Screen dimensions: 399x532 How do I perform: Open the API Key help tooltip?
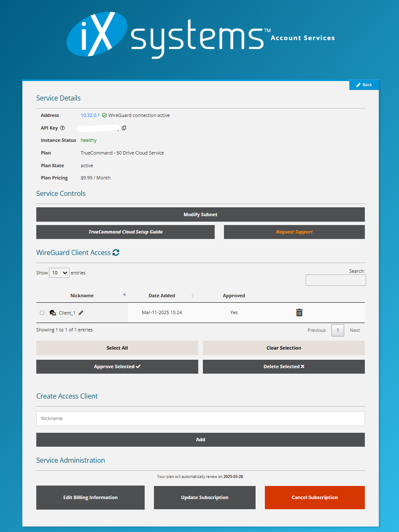coord(62,128)
